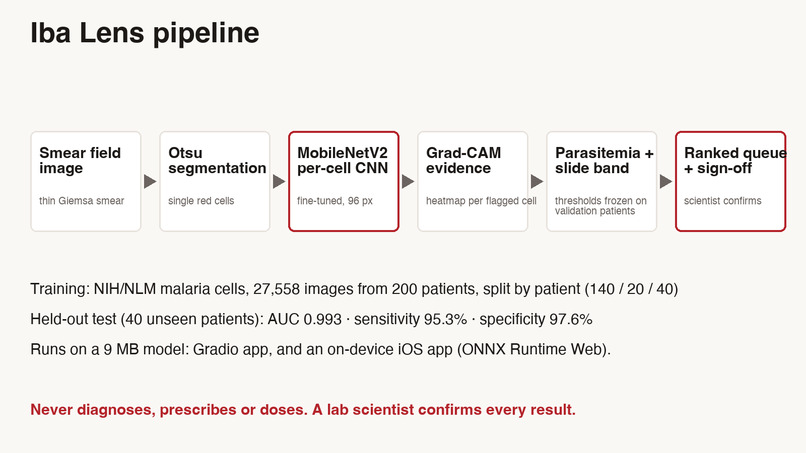The width and height of the screenshot is (806, 453).
Task: Click the red Never diagnoses disclaimer text
Action: point(303,410)
